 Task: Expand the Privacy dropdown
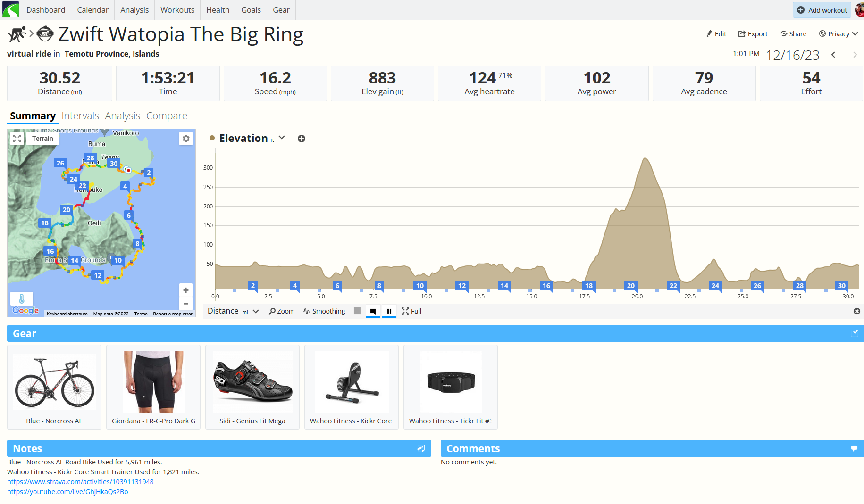[x=839, y=34]
